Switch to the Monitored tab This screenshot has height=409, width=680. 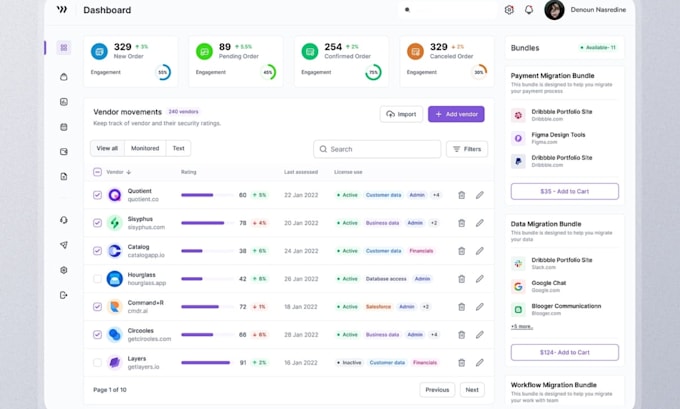145,148
